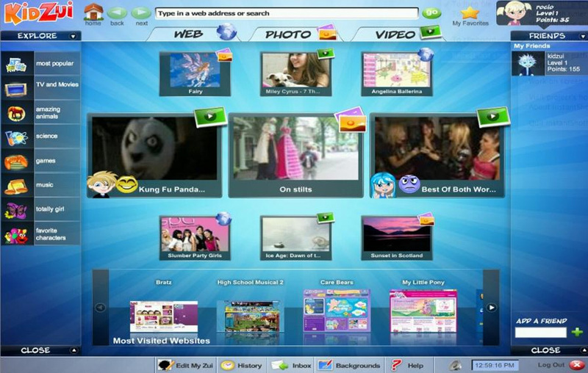Viewport: 588px width, 373px height.
Task: Expand the EXPLORE panel dropdown arrow
Action: (73, 36)
